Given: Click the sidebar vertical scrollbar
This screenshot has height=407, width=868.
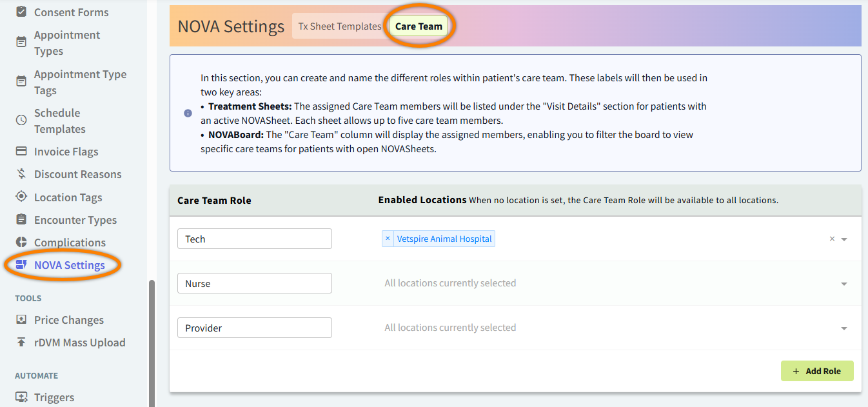Looking at the screenshot, I should [152, 342].
